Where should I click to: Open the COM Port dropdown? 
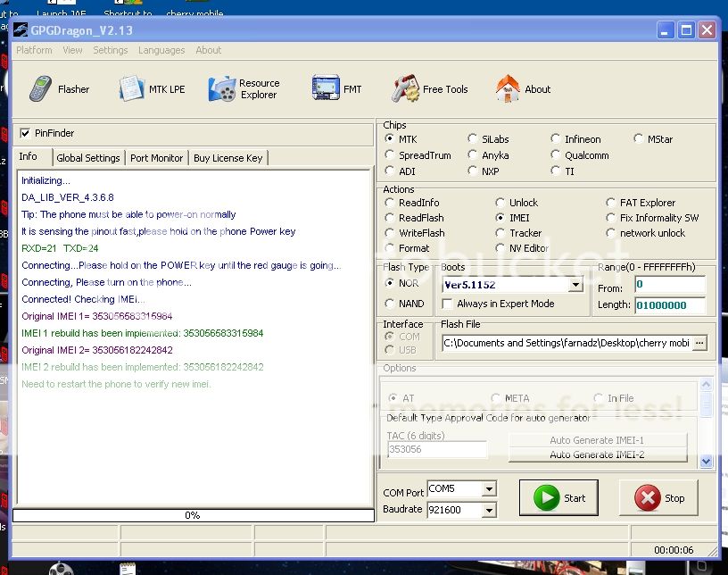coord(488,489)
